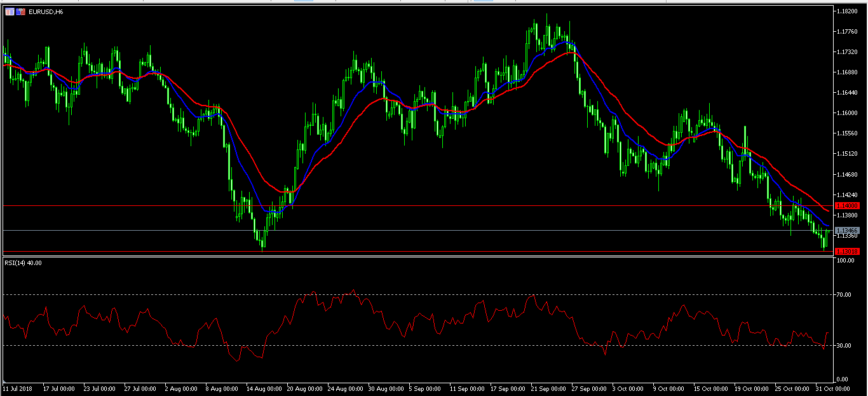Click the 19 Oct 00:00 time label
Viewport: 868px width, 396px height.
coord(750,388)
